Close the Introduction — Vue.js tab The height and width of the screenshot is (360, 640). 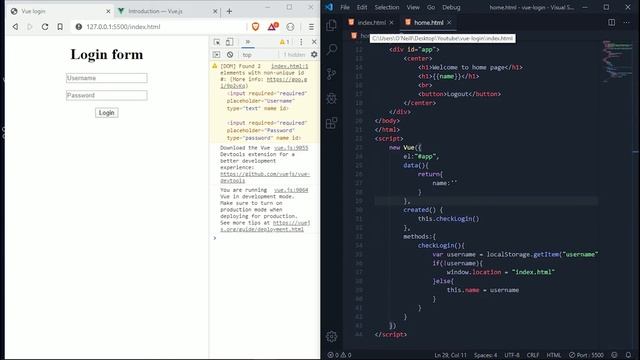click(215, 11)
